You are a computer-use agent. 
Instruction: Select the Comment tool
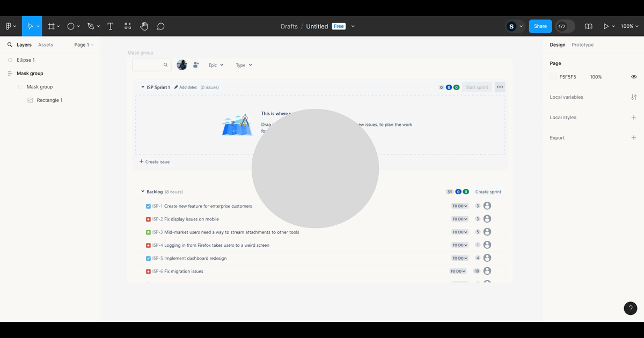click(160, 26)
